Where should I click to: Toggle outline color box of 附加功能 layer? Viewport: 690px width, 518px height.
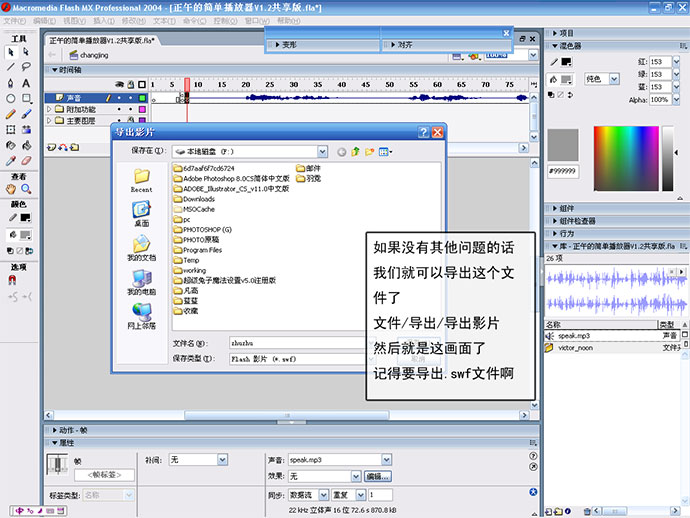pos(142,109)
